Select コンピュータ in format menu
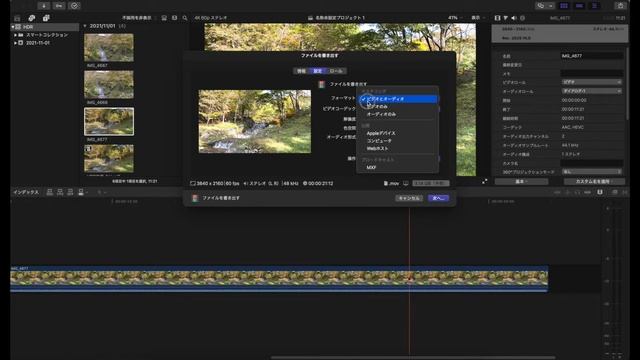The width and height of the screenshot is (640, 360). click(x=398, y=141)
